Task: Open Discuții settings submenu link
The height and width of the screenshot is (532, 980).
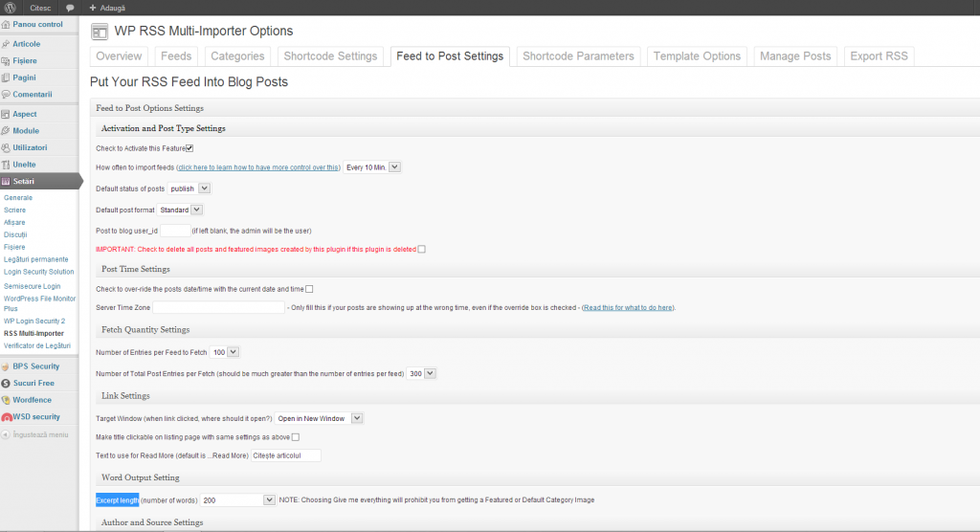Action: tap(15, 235)
